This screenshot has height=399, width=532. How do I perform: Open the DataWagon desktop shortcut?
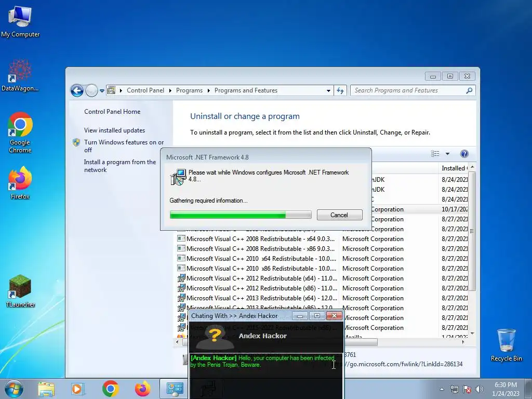click(20, 75)
